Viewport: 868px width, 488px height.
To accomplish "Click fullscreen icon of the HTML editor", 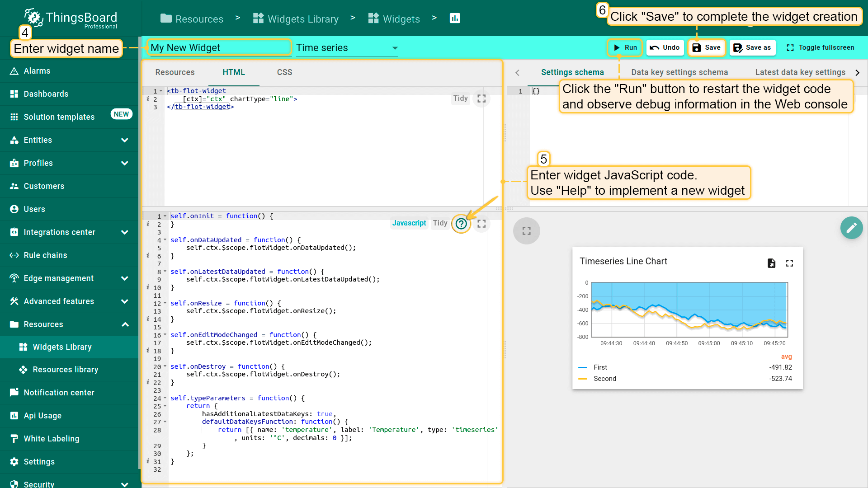I will click(481, 99).
